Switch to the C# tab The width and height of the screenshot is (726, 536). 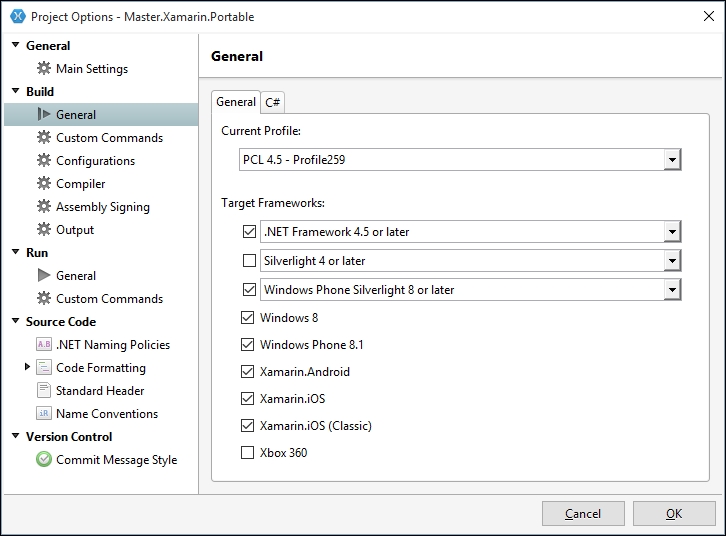[272, 102]
